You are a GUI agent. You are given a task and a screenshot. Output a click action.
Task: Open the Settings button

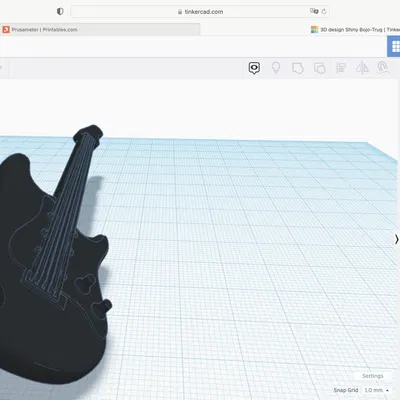pyautogui.click(x=373, y=376)
